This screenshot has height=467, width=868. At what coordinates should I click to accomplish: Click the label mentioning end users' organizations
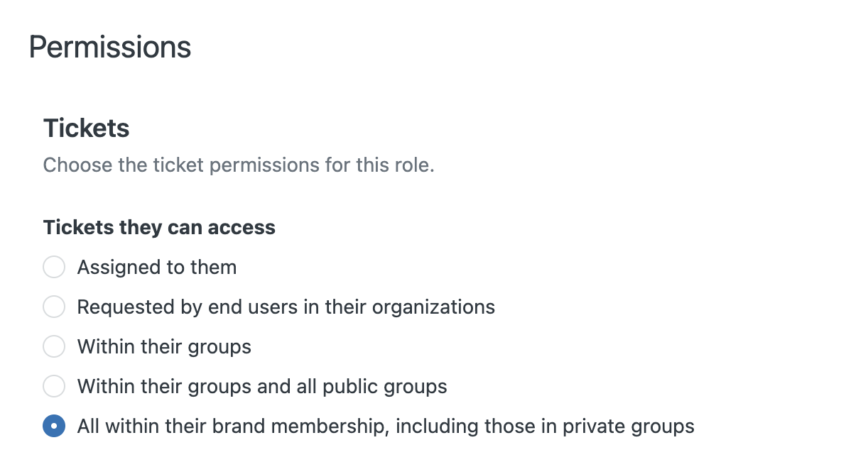click(287, 307)
